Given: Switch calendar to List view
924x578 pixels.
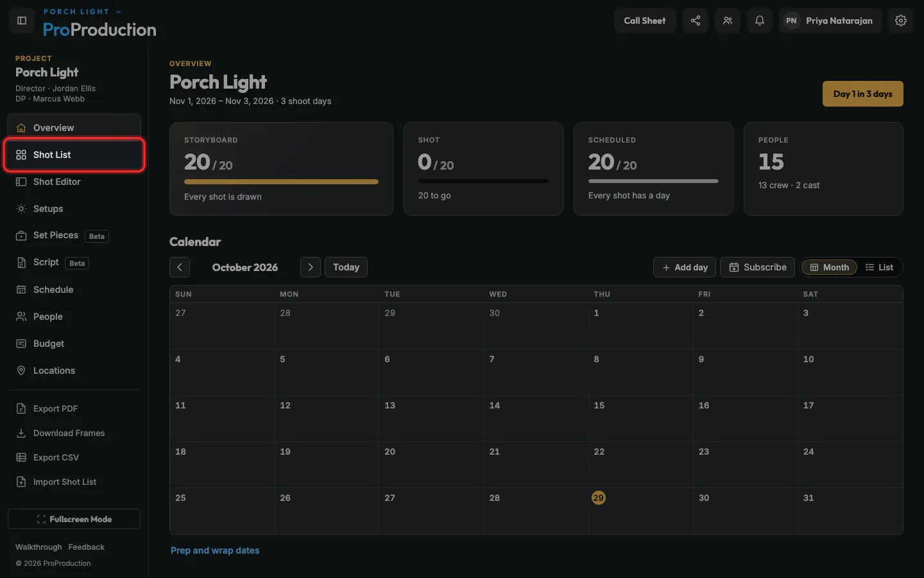Looking at the screenshot, I should 879,267.
